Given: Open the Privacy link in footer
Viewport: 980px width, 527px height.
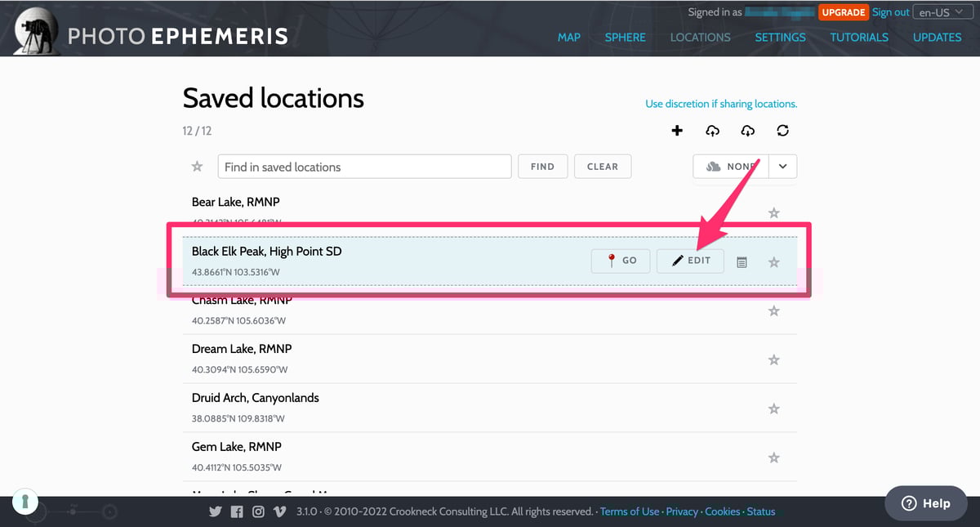Looking at the screenshot, I should (x=682, y=511).
